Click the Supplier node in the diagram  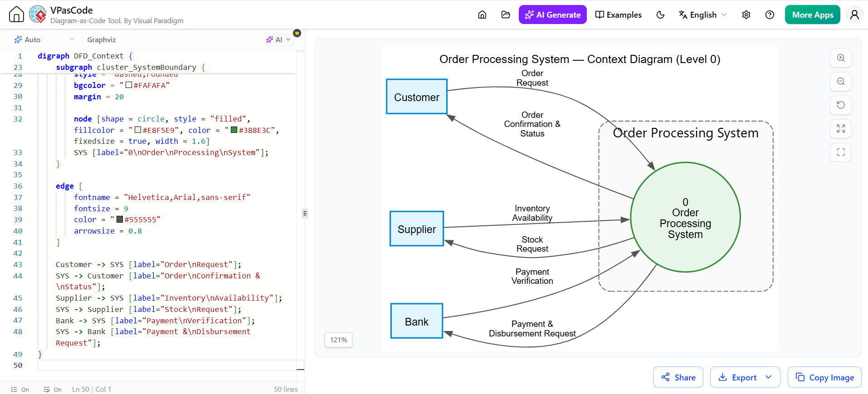[417, 229]
